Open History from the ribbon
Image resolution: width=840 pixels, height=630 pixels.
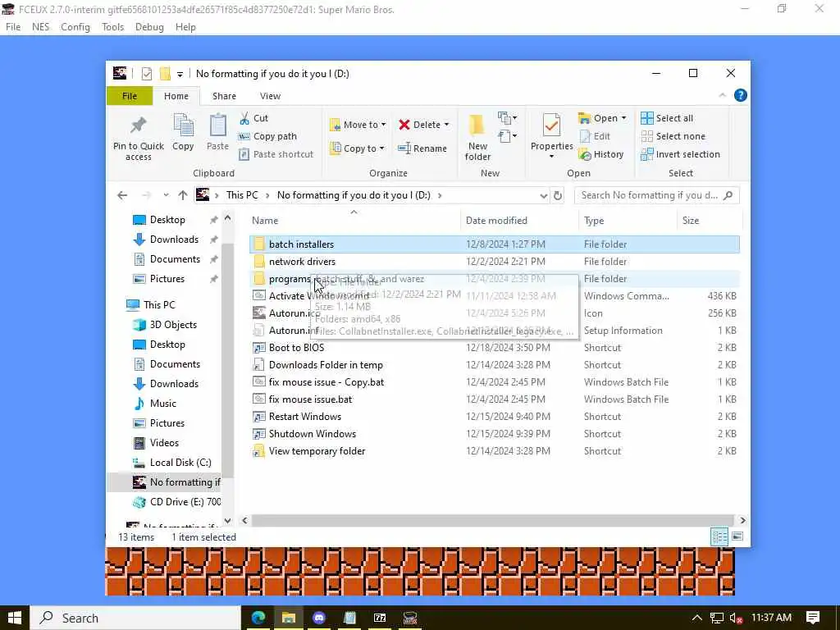tap(601, 154)
